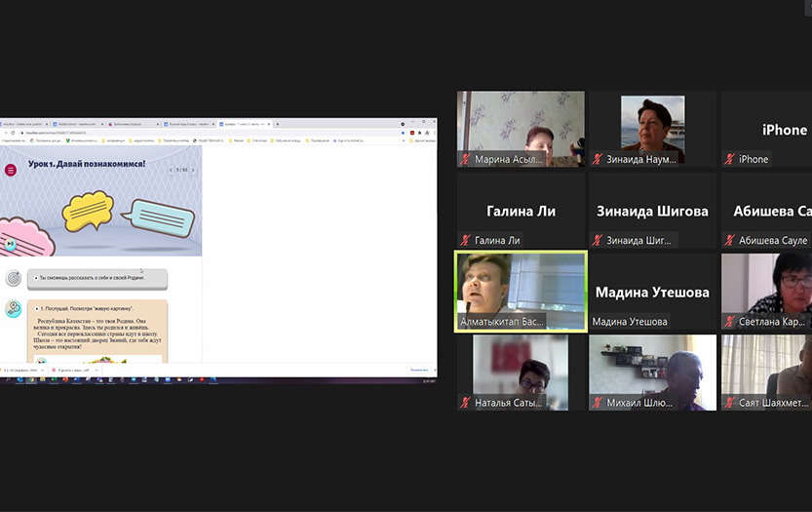Image resolution: width=812 pixels, height=512 pixels.
Task: Toggle mute icon on Зинаида Наум... tile
Action: [x=598, y=159]
